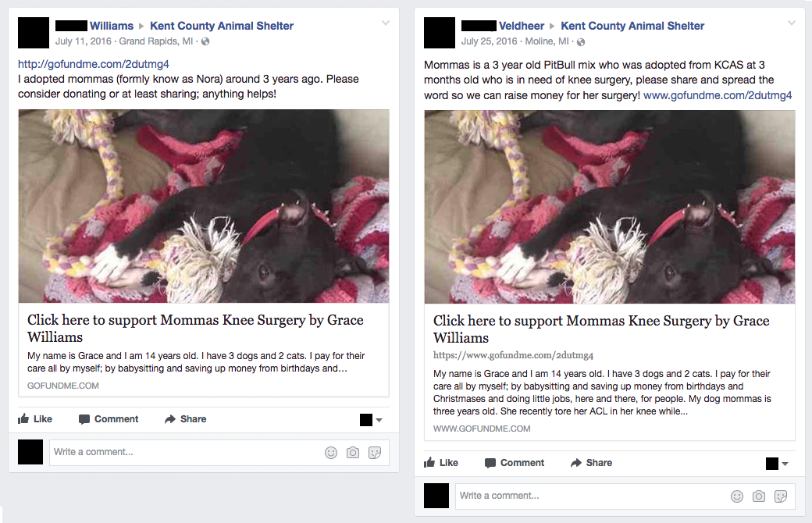Like the Veldheer post from July 25
812x523 pixels.
click(441, 462)
